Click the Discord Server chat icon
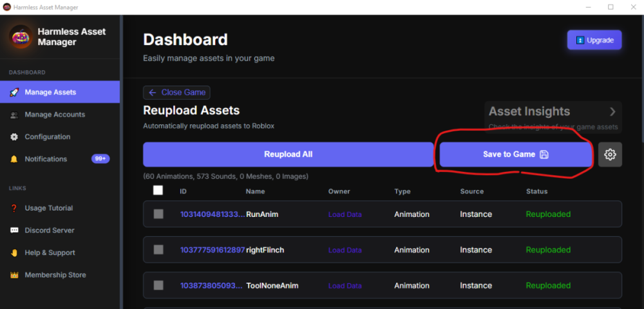The height and width of the screenshot is (309, 644). point(14,230)
